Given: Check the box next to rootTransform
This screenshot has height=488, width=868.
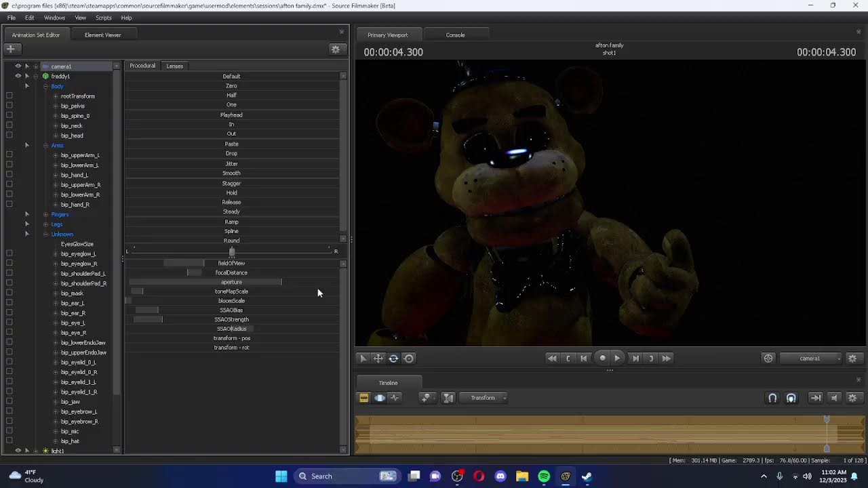Looking at the screenshot, I should [x=9, y=96].
